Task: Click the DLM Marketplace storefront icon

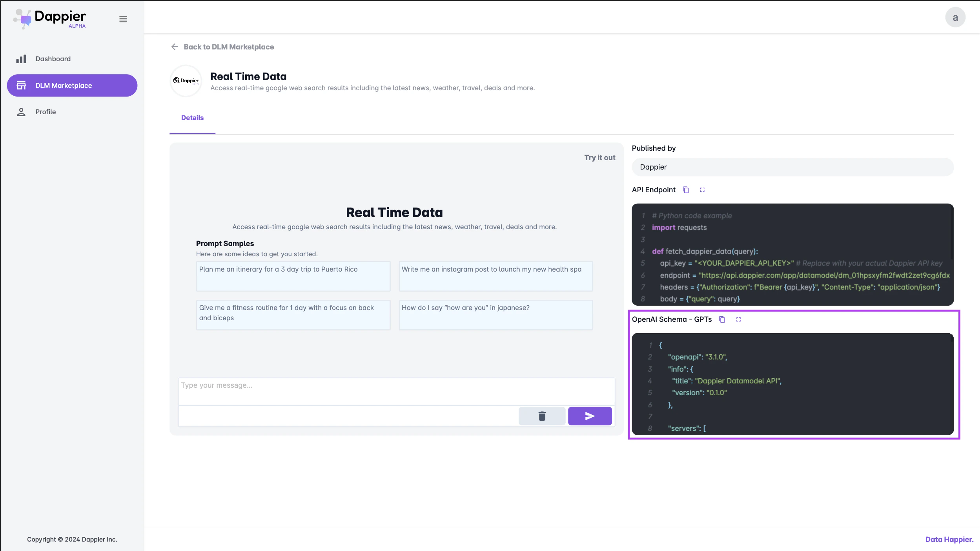Action: (21, 86)
